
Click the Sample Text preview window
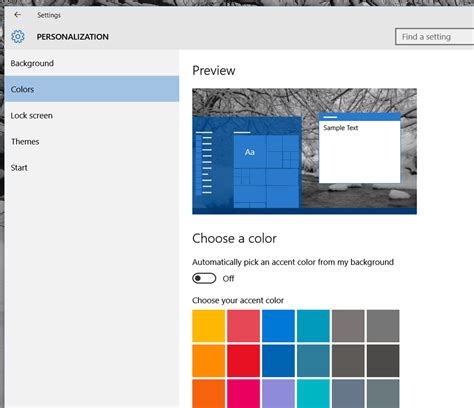point(360,148)
